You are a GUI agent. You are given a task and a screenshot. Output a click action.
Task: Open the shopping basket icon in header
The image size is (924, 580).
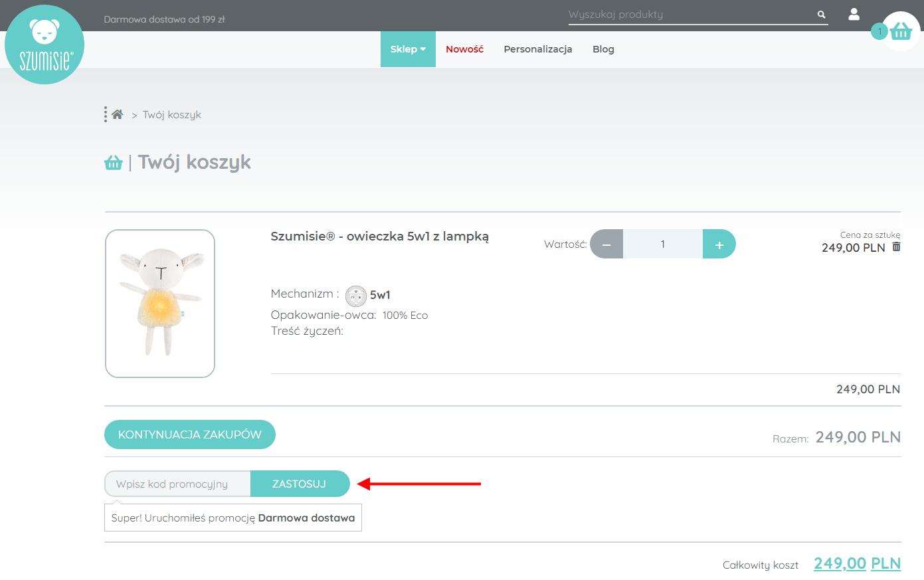(x=901, y=31)
